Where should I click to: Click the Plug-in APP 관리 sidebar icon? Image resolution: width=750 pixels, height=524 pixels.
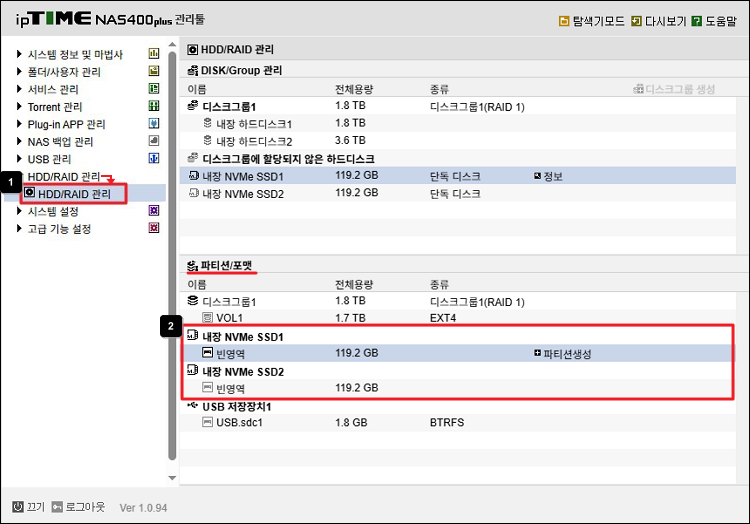[154, 124]
